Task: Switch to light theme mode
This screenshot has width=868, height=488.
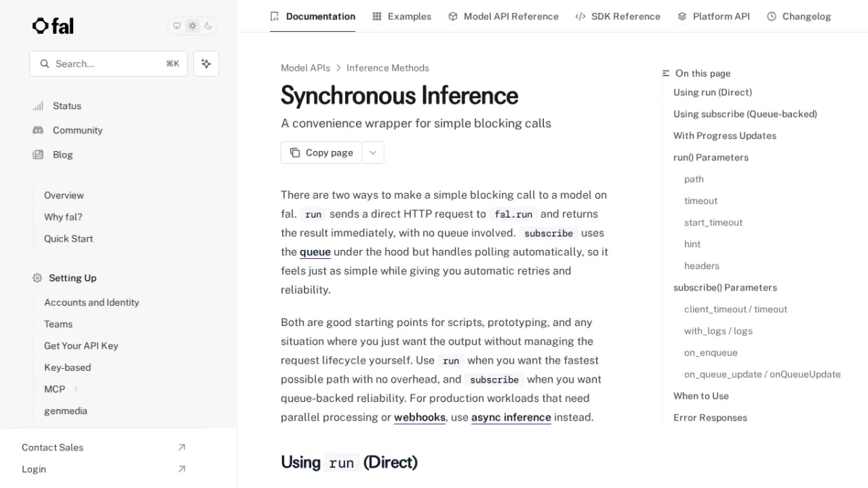Action: tap(192, 26)
